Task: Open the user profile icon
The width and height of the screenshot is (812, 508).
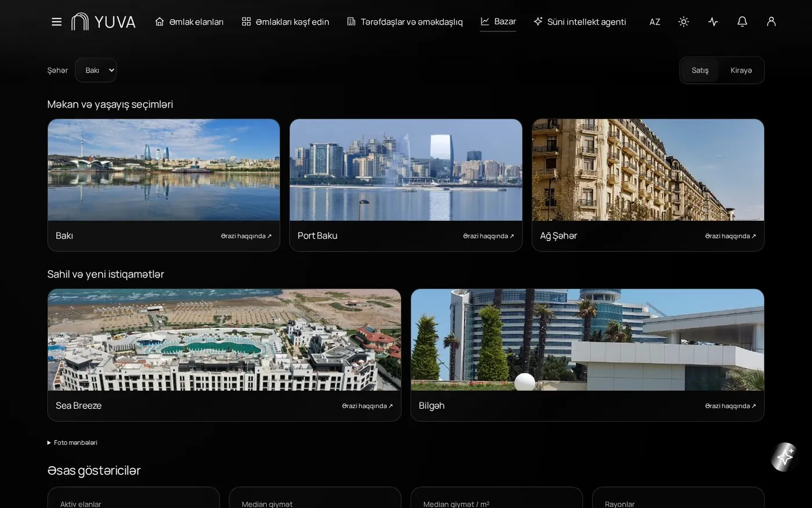Action: coord(771,21)
